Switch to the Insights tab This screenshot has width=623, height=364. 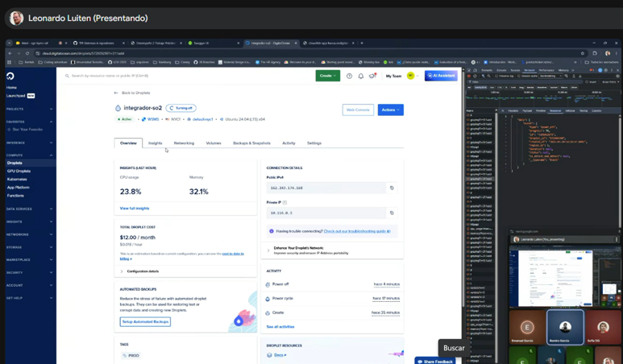(x=156, y=143)
